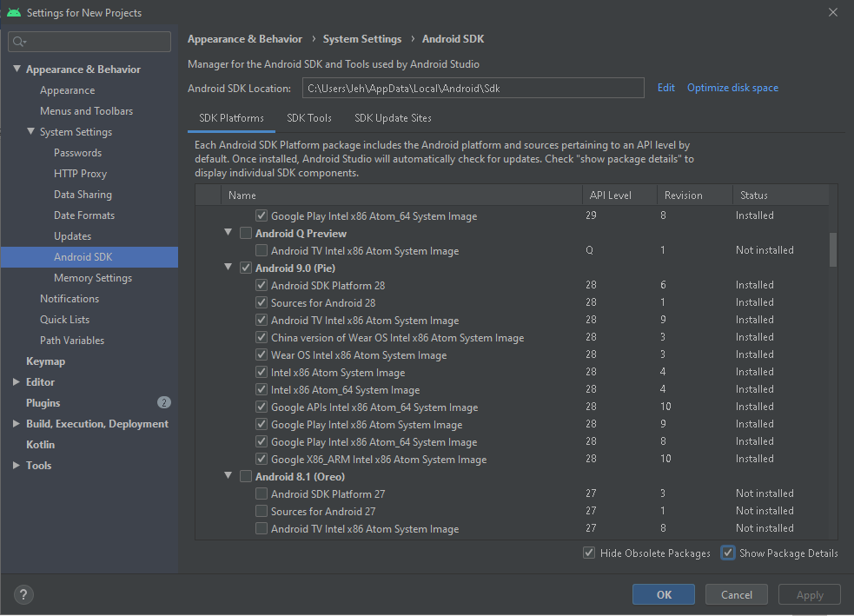
Task: Toggle Hide Obsolete Packages checkbox
Action: [x=589, y=553]
